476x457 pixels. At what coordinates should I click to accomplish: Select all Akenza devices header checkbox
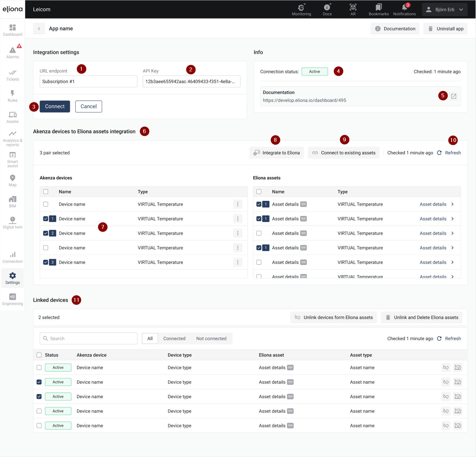tap(46, 192)
